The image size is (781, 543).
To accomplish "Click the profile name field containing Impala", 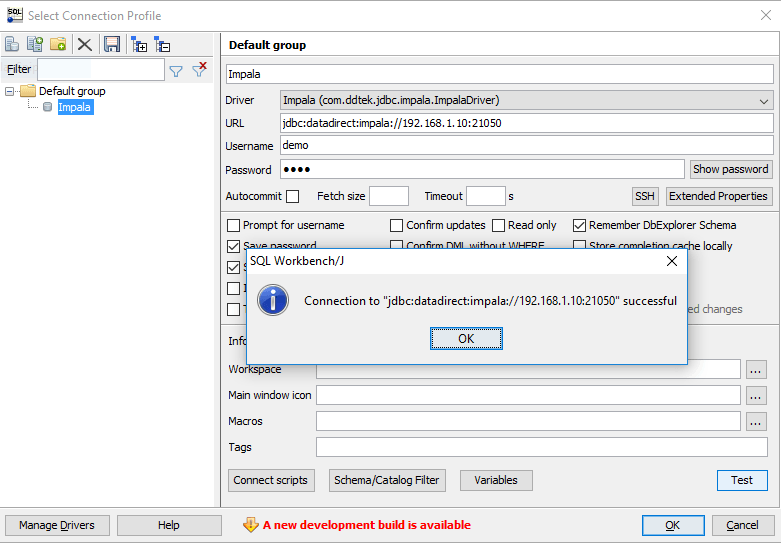I will (500, 74).
